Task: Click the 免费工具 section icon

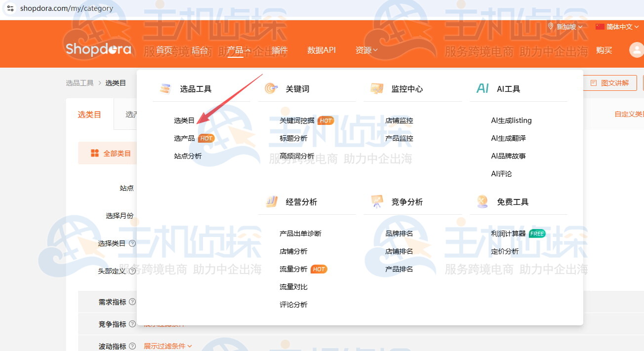Action: click(483, 201)
